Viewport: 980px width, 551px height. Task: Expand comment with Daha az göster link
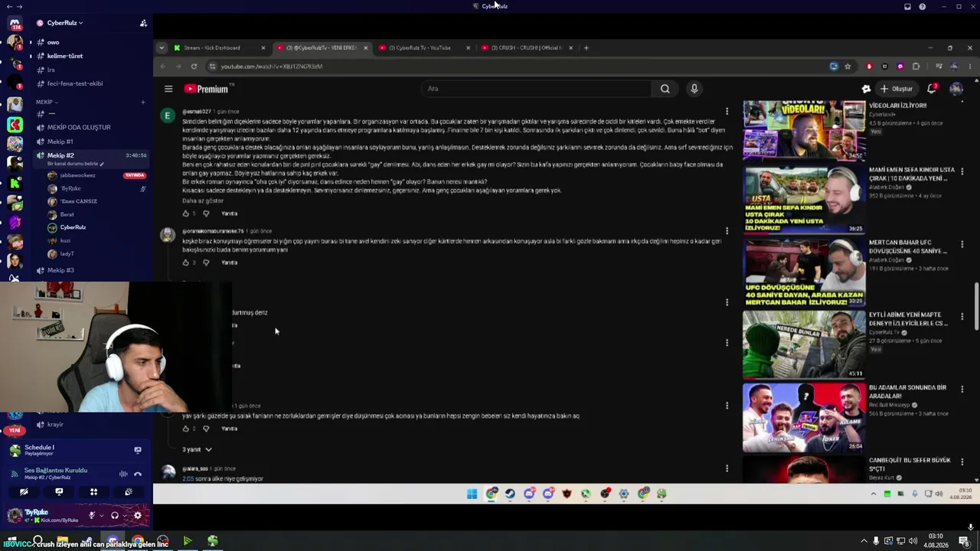tap(203, 201)
